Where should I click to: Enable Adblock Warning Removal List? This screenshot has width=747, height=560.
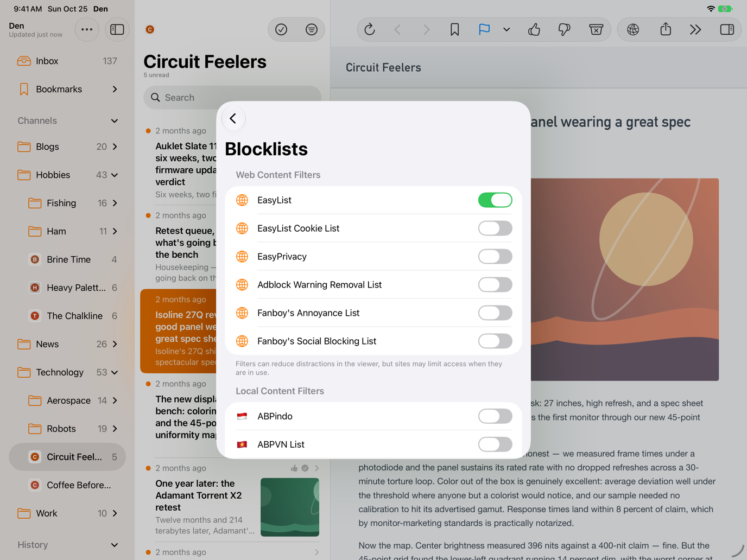(x=495, y=285)
